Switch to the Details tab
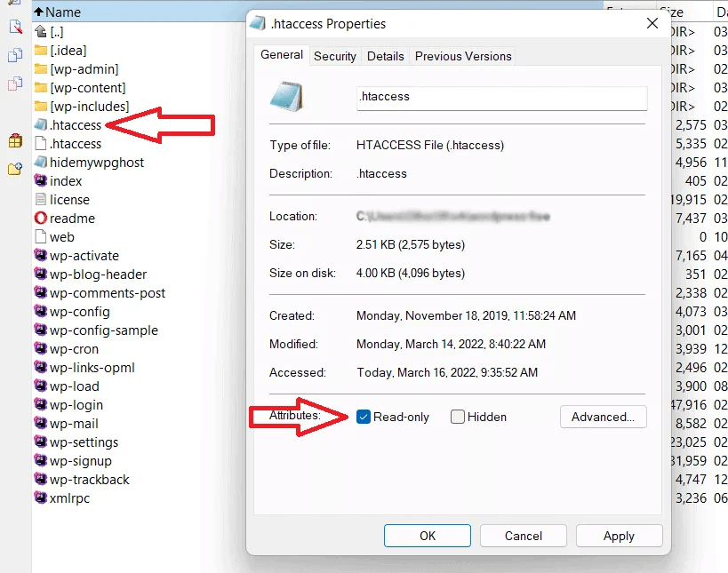Screen dimensions: 728x573 tap(386, 56)
